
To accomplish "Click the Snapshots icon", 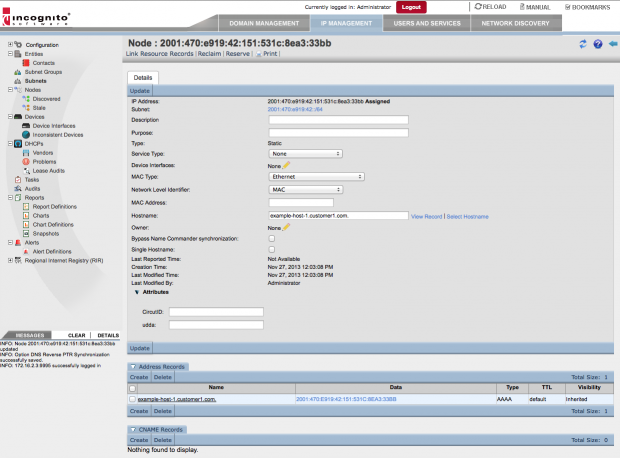I will coord(26,234).
